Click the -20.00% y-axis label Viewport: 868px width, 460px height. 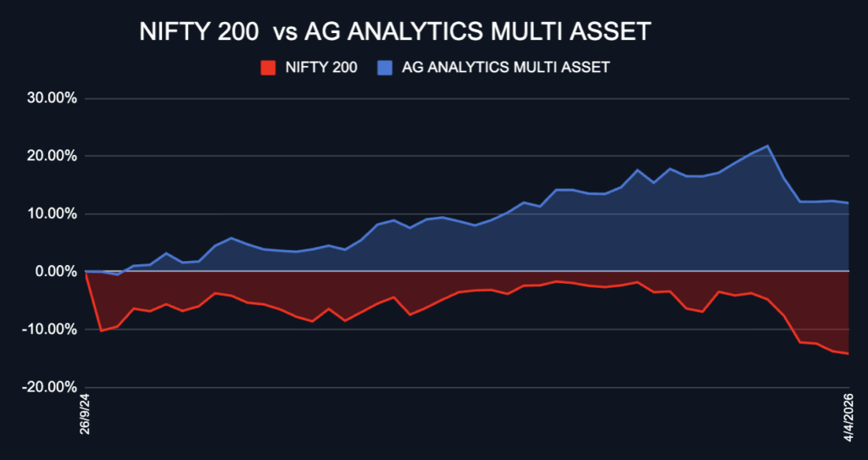click(51, 387)
